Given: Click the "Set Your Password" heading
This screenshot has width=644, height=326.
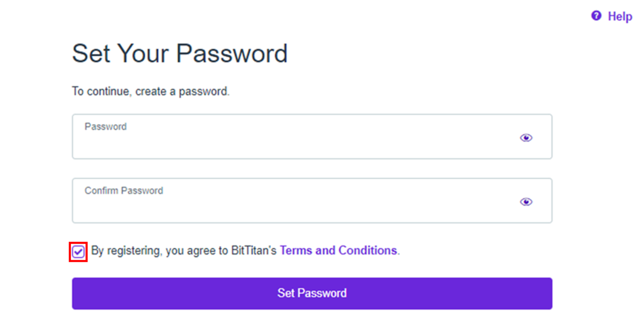Looking at the screenshot, I should point(180,54).
